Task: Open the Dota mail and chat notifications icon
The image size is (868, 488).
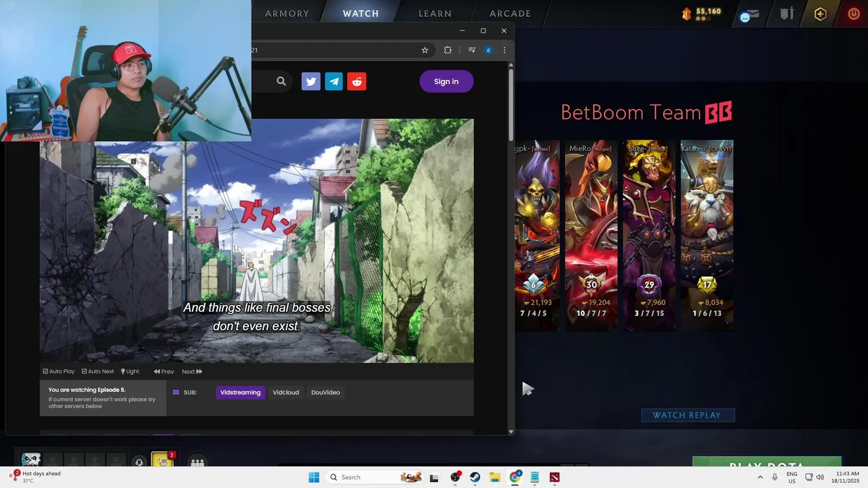Action: tap(749, 14)
